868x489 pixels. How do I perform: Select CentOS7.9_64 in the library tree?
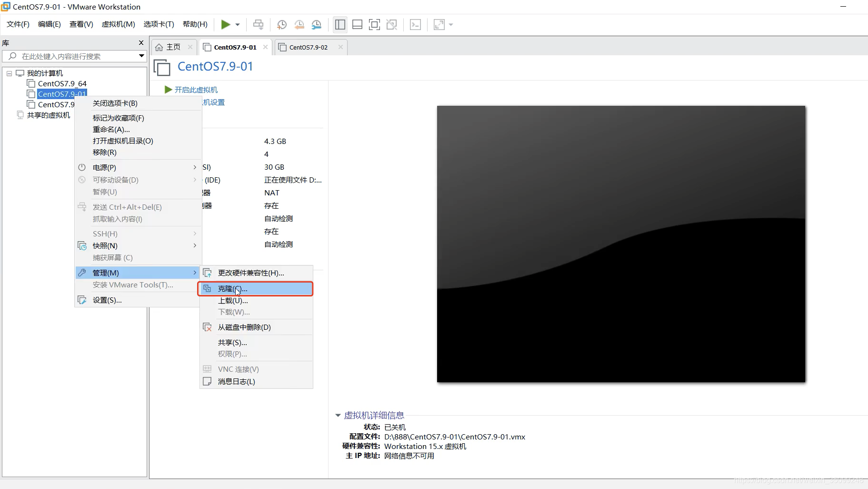tap(62, 83)
